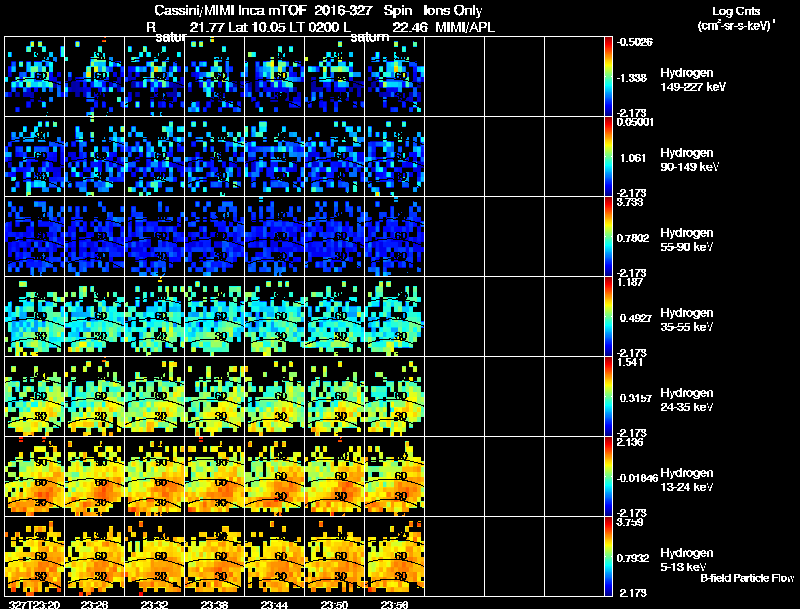Click the 1.061 color scale value
The height and width of the screenshot is (609, 800).
[x=633, y=158]
